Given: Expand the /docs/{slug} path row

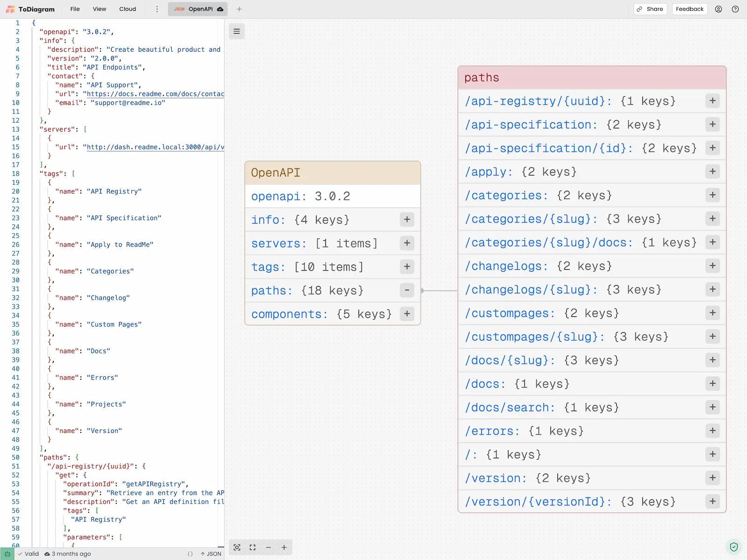Looking at the screenshot, I should pyautogui.click(x=712, y=360).
